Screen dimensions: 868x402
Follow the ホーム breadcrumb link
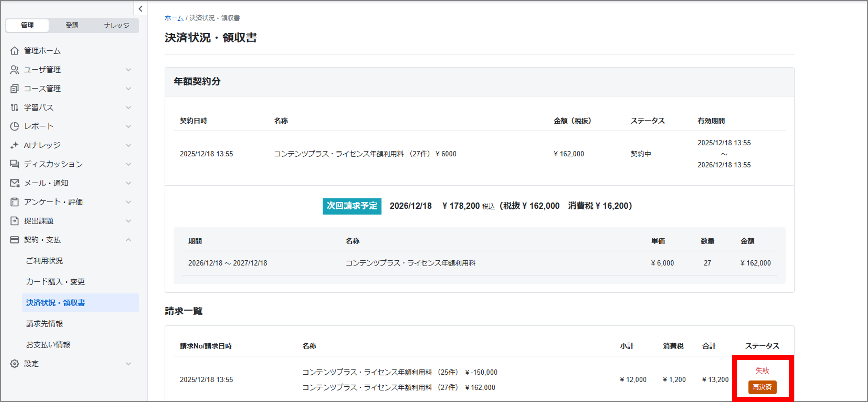[174, 18]
